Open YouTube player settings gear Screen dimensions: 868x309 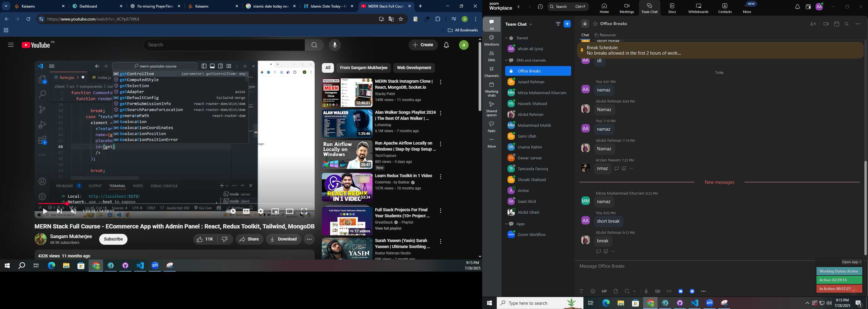261,212
